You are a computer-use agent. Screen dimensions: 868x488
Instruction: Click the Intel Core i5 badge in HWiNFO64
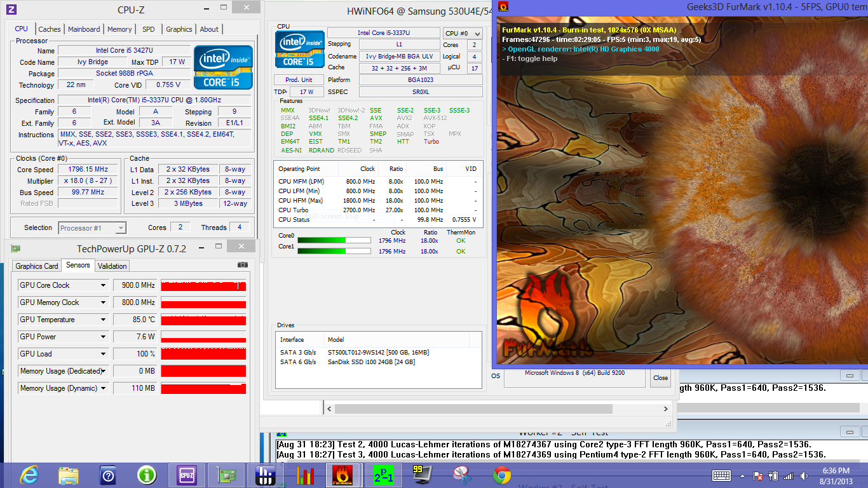click(299, 49)
